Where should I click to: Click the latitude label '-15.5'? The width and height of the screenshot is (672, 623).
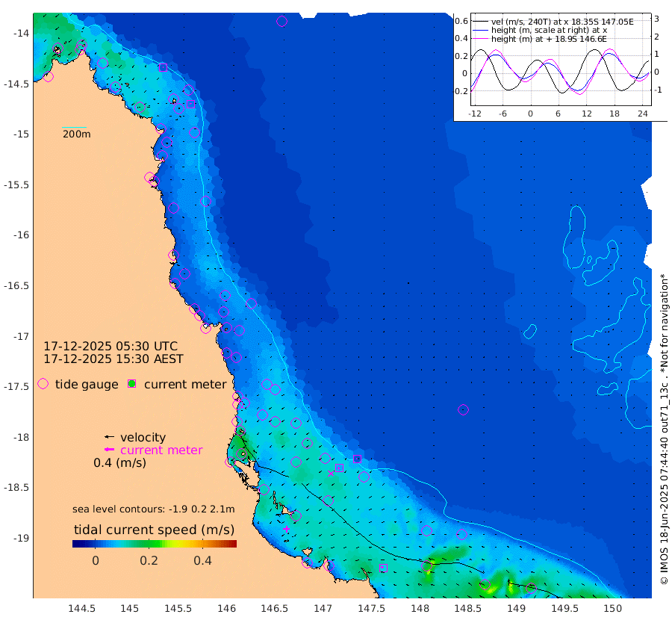[17, 185]
